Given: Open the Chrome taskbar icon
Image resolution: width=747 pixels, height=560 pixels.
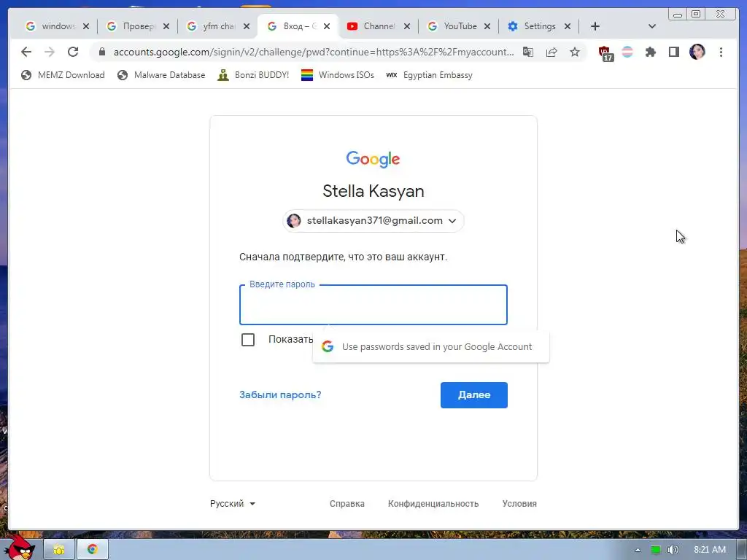Looking at the screenshot, I should [93, 550].
